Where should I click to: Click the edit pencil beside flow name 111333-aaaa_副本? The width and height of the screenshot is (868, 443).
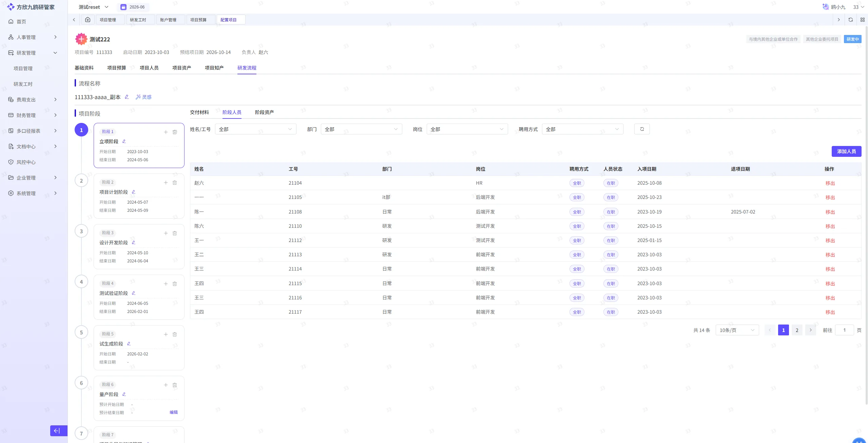(x=127, y=97)
